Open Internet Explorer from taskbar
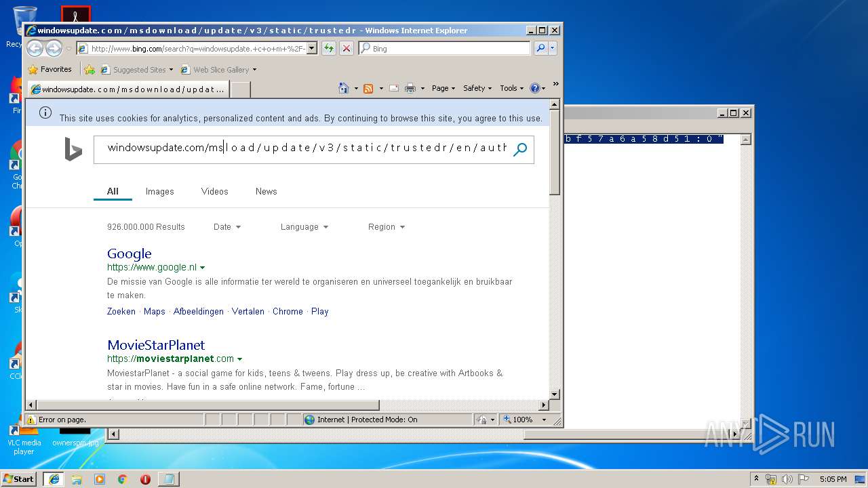This screenshot has height=488, width=868. pos(54,479)
